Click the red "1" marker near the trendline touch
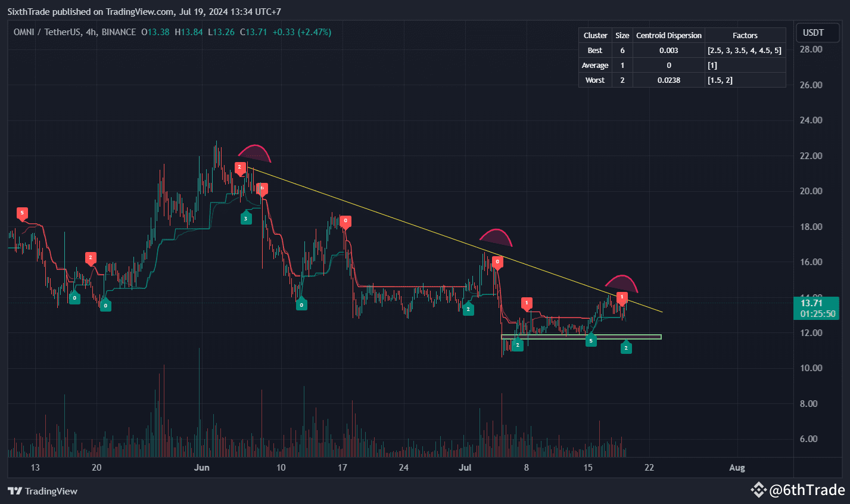 click(x=623, y=295)
